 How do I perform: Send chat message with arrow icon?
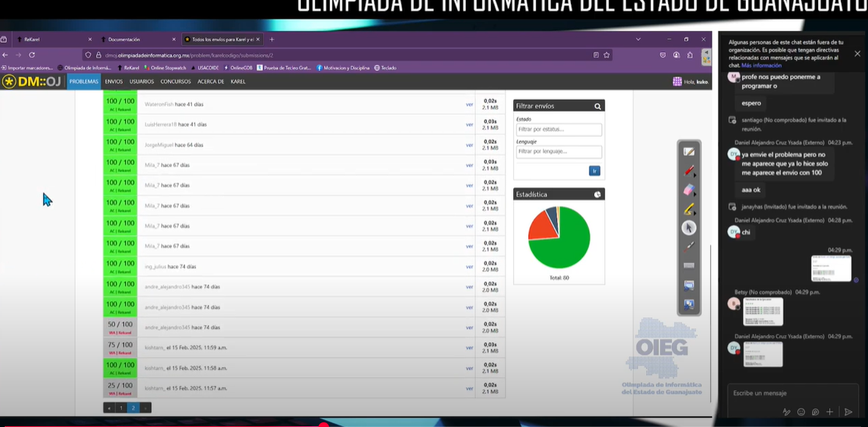click(849, 411)
